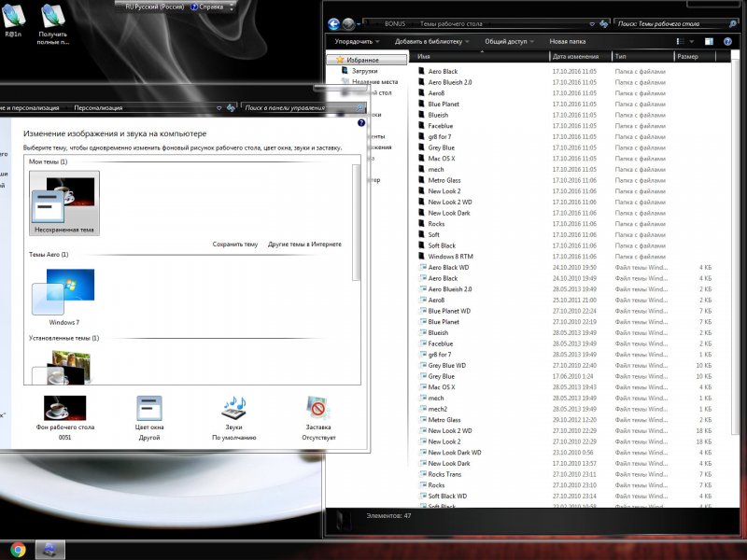This screenshot has width=747, height=560.
Task: Open 'Цвет окна' window color settings
Action: [149, 417]
